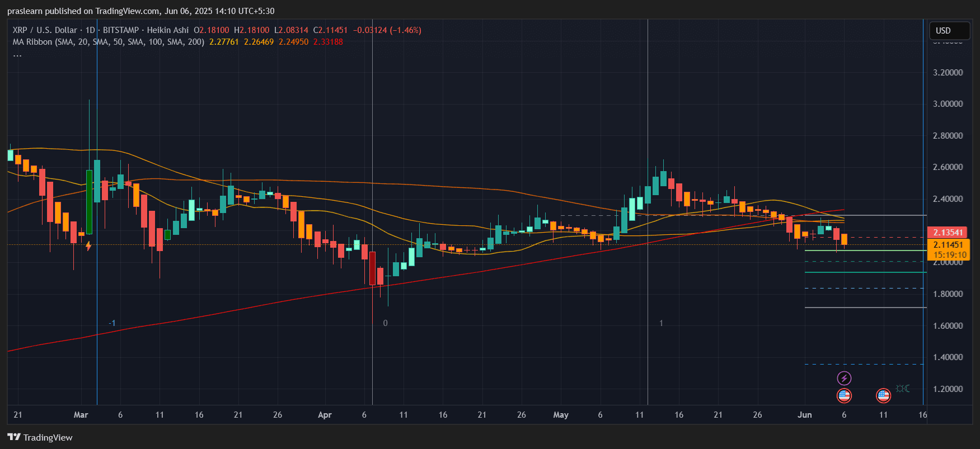Screen dimensions: 980x449
Task: Click the XRP / U.S. Dollar symbol title
Action: (x=45, y=30)
